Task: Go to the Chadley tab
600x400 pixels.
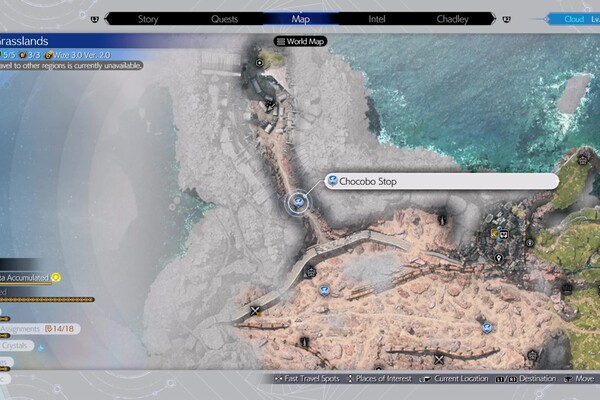Action: 452,19
